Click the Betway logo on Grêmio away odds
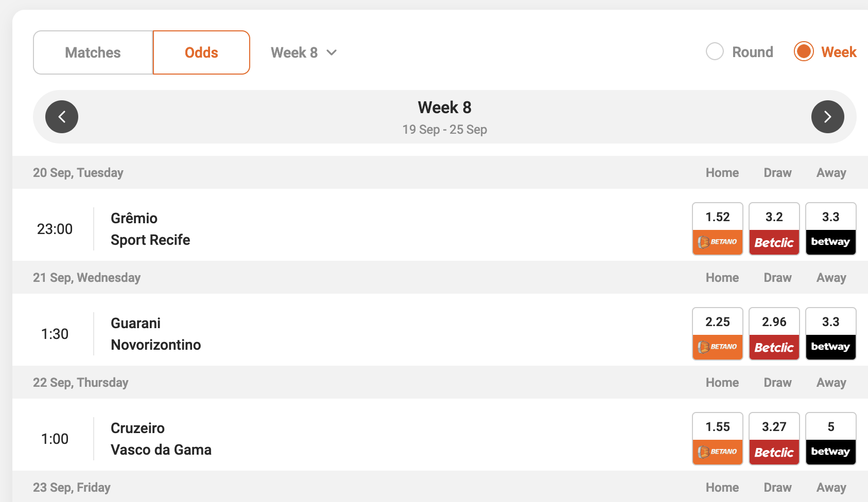868x502 pixels. point(830,242)
